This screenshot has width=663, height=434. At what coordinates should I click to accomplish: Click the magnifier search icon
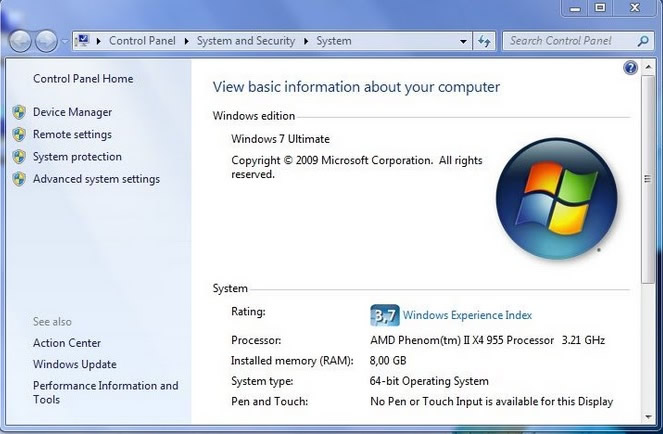pos(643,41)
